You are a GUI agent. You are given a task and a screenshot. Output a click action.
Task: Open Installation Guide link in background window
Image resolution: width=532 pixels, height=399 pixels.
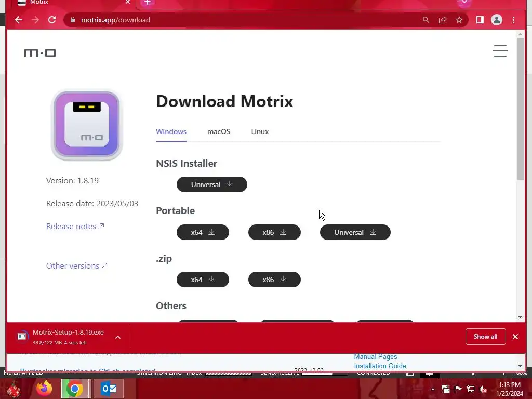point(380,366)
